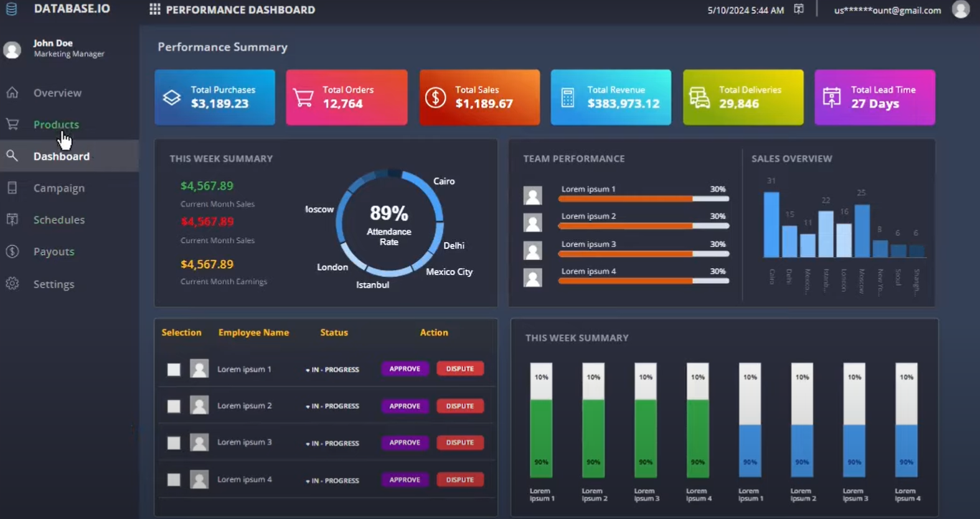Click the calendar icon on Total Lead Time
Screen dimensions: 980x519
pyautogui.click(x=831, y=98)
